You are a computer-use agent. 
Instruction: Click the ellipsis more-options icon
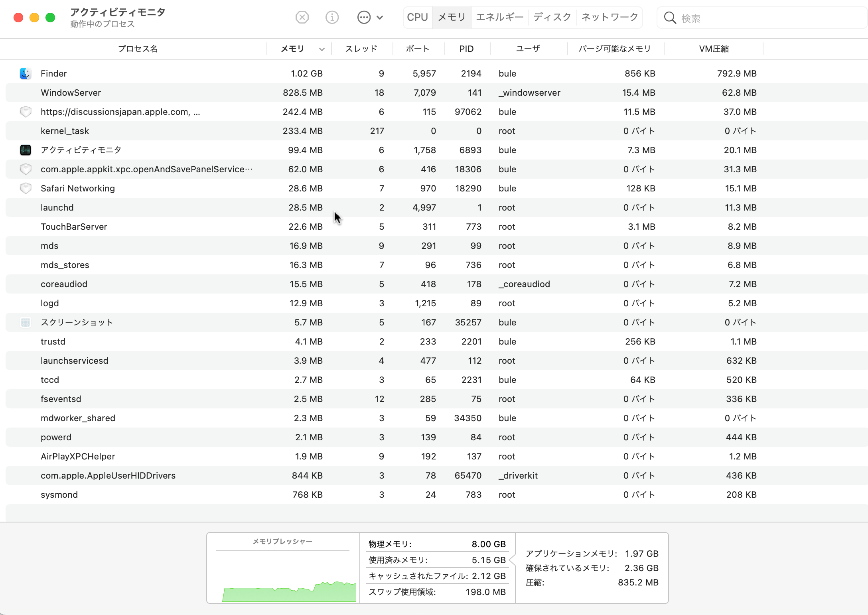[x=364, y=18]
